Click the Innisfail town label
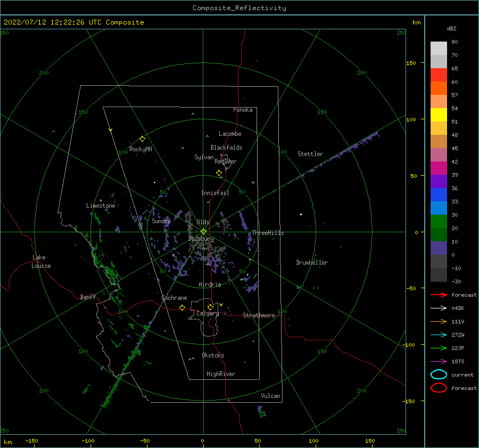Viewport: 479px width, 448px height. click(215, 193)
